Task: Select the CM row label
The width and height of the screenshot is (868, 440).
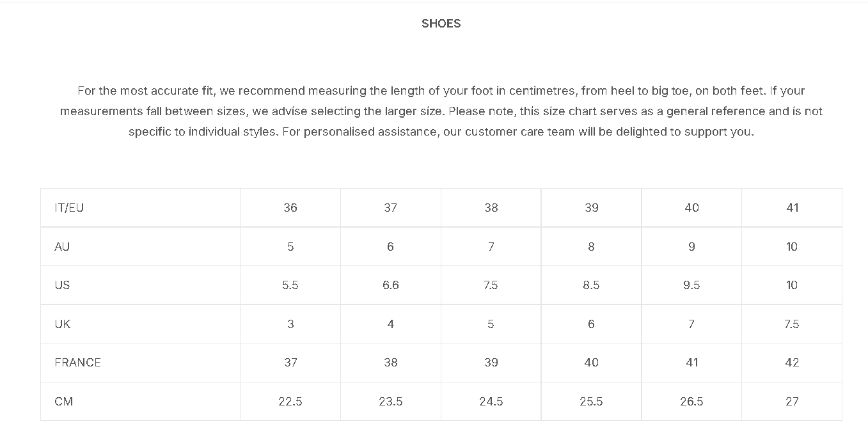Action: 64,402
